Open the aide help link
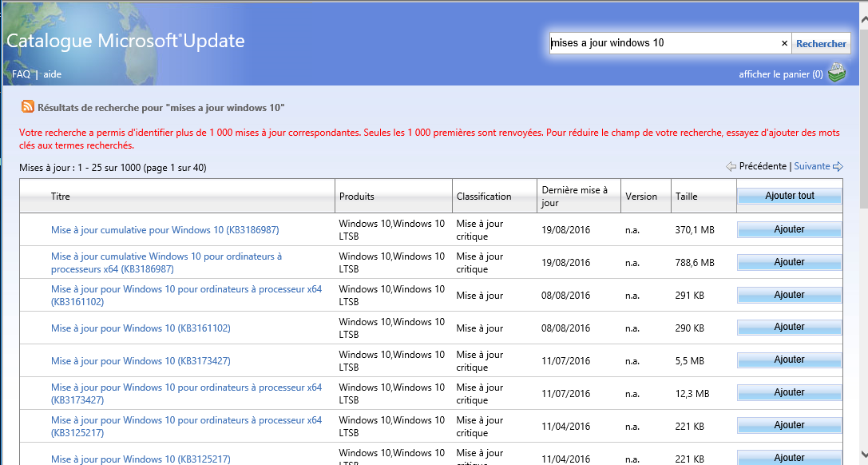The width and height of the screenshot is (868, 465). pos(53,74)
